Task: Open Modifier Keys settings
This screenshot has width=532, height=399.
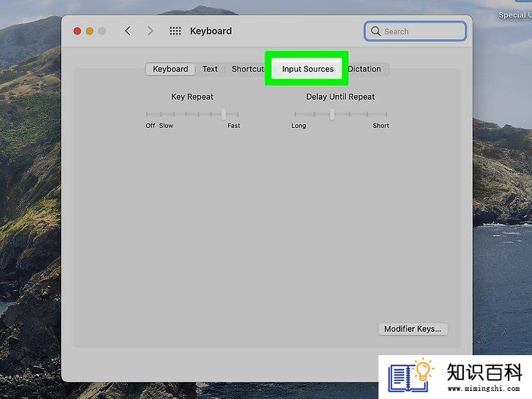Action: point(413,329)
